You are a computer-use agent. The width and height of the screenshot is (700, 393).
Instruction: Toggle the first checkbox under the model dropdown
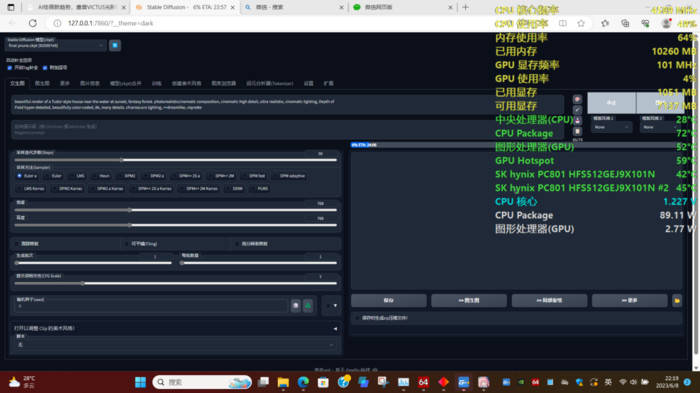(x=10, y=68)
